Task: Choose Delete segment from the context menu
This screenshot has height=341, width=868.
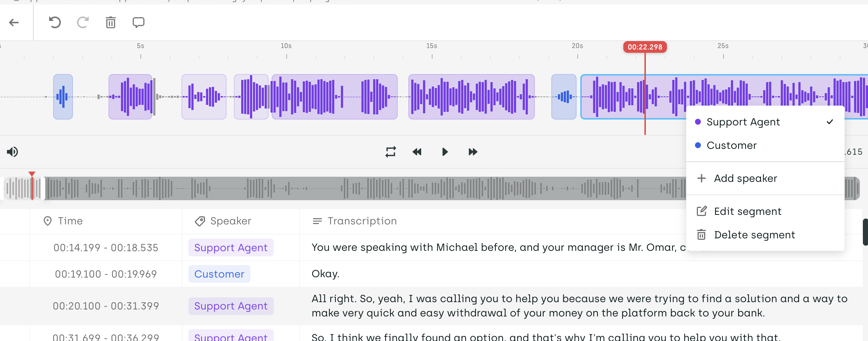Action: tap(765, 235)
